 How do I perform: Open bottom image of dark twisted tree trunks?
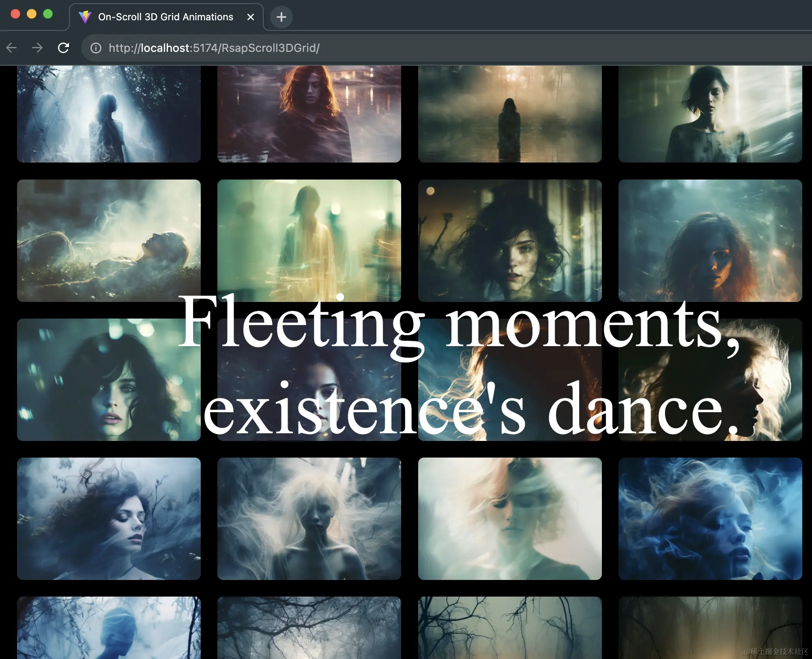click(510, 627)
